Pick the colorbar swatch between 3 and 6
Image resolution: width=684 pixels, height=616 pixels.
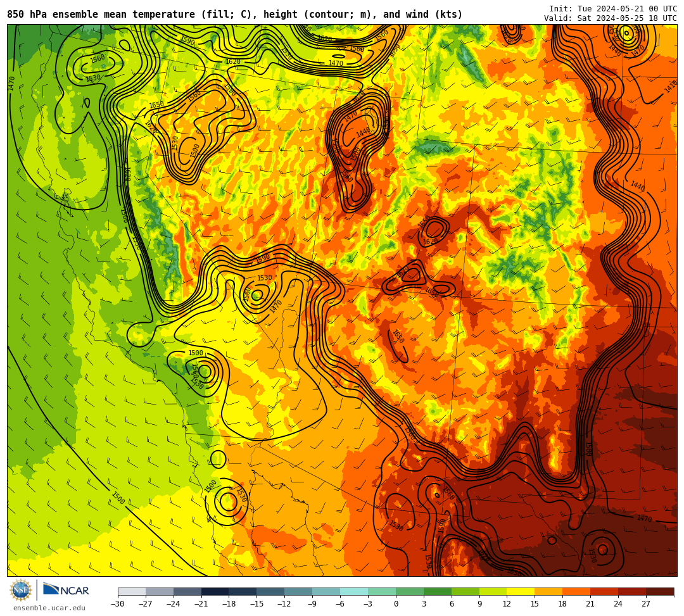point(438,591)
